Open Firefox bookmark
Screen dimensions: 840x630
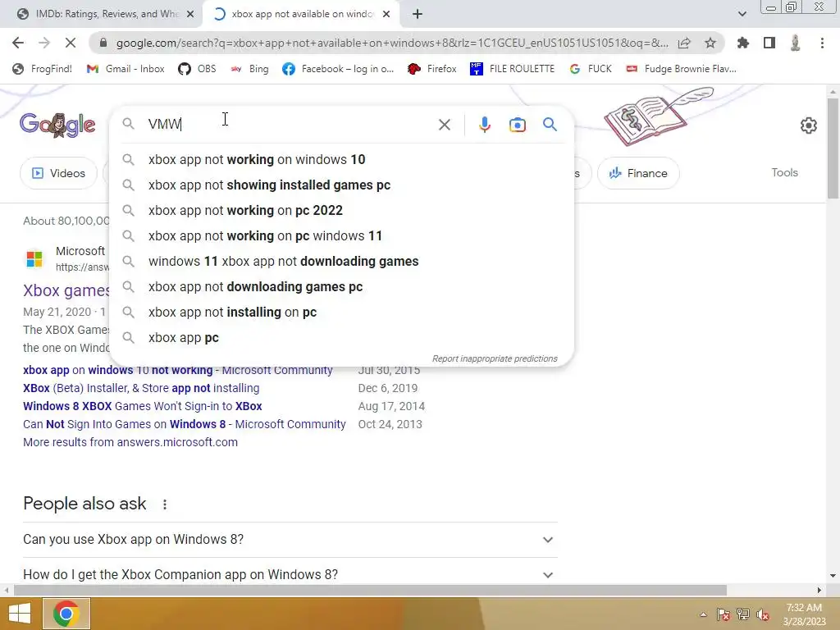(432, 69)
